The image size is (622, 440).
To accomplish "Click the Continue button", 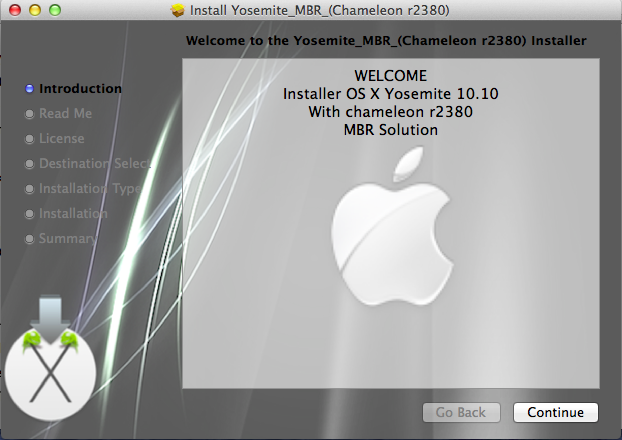I will 555,413.
